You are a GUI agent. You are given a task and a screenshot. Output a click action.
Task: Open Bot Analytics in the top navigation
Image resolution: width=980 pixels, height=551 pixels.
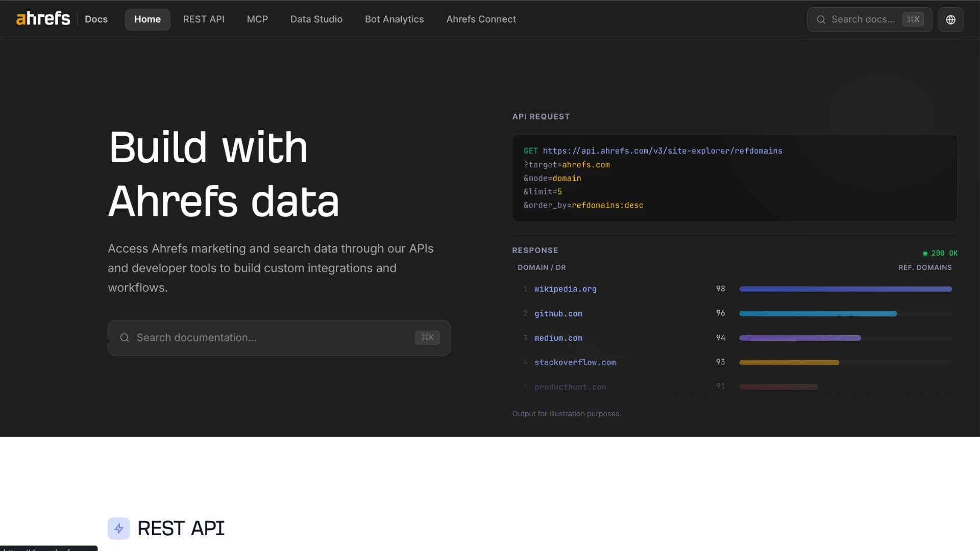coord(394,19)
